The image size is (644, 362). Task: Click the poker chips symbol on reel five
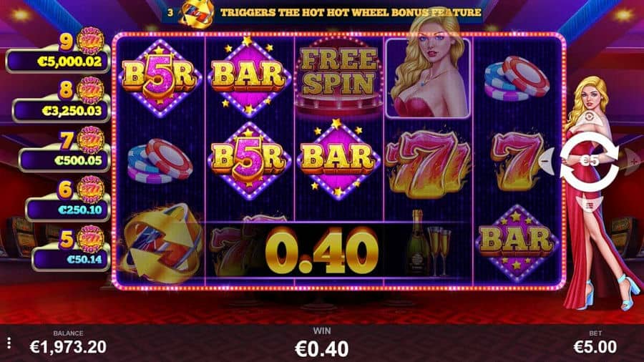(x=516, y=78)
